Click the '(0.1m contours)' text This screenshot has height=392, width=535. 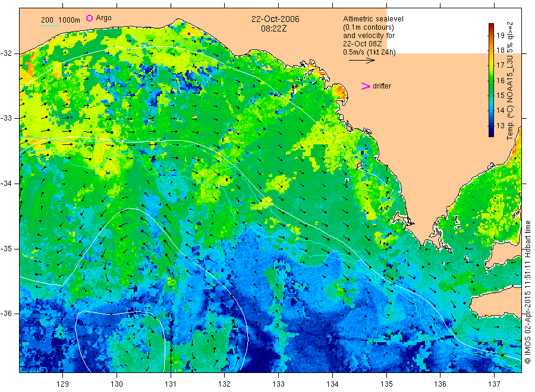(x=369, y=27)
